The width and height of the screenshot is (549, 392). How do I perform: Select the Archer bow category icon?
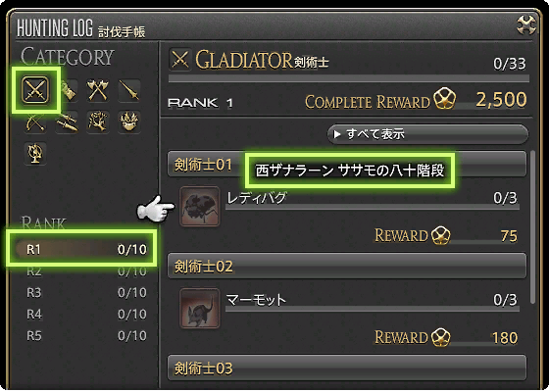[35, 122]
